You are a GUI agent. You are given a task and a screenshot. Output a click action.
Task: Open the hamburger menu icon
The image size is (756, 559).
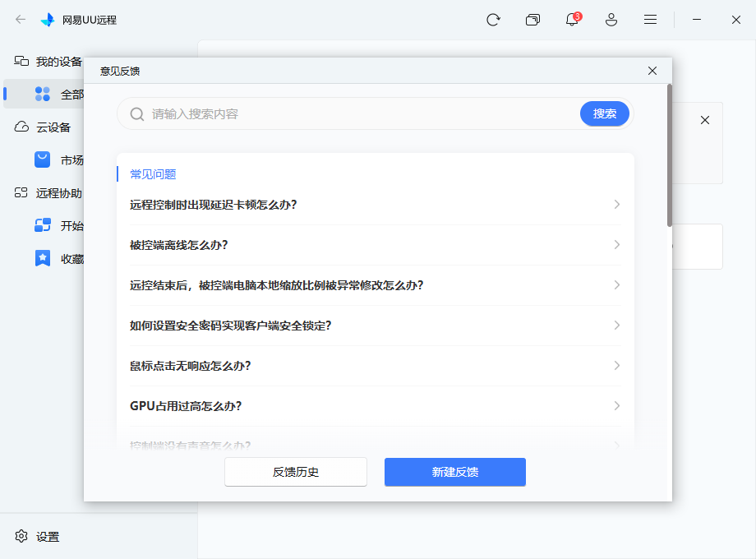click(x=651, y=20)
